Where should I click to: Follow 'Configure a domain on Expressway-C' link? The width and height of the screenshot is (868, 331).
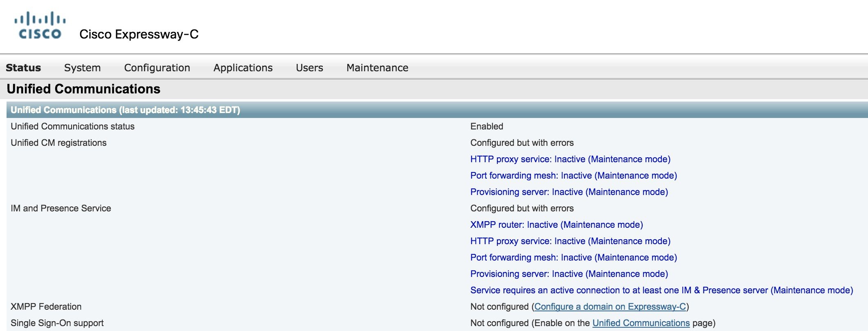pos(610,306)
